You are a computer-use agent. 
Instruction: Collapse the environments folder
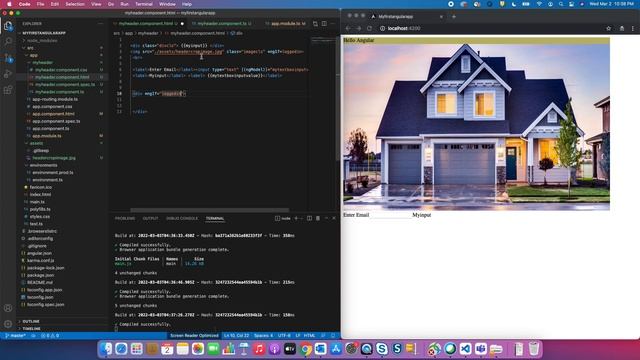[43, 165]
